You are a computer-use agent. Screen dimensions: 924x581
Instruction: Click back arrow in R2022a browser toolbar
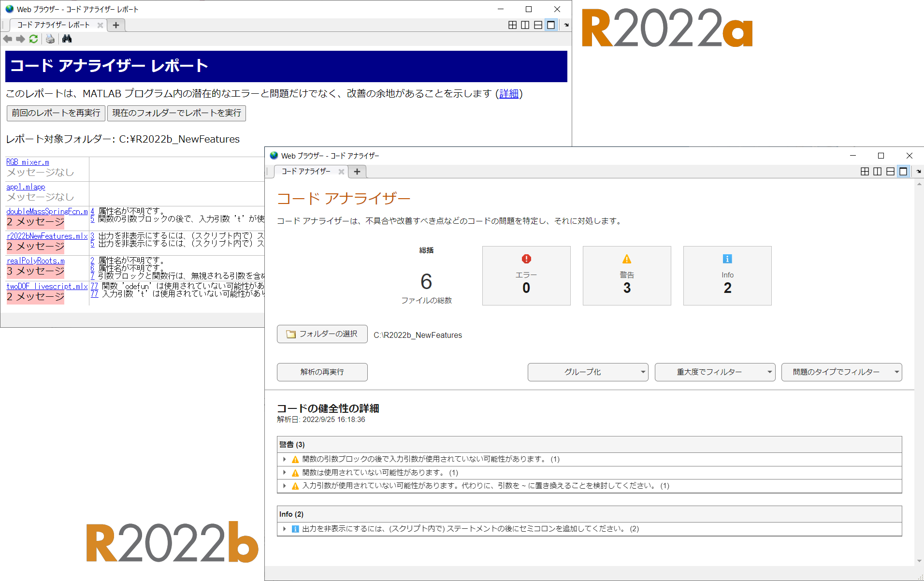(x=8, y=39)
